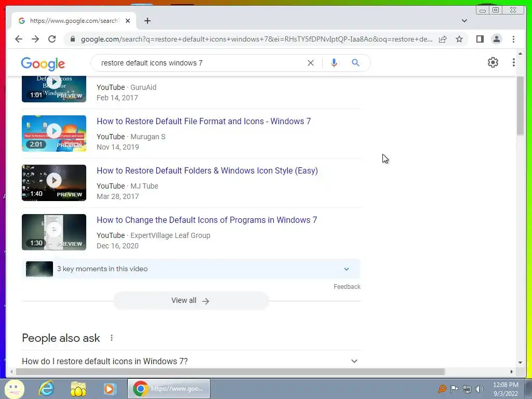This screenshot has width=532, height=399.
Task: Click the page scroll up arrow
Action: (520, 54)
